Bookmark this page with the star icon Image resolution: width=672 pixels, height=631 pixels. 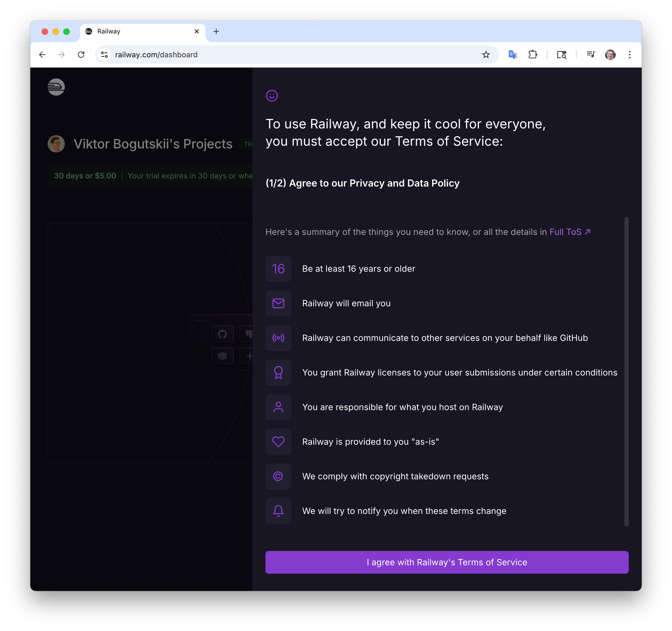(x=486, y=55)
